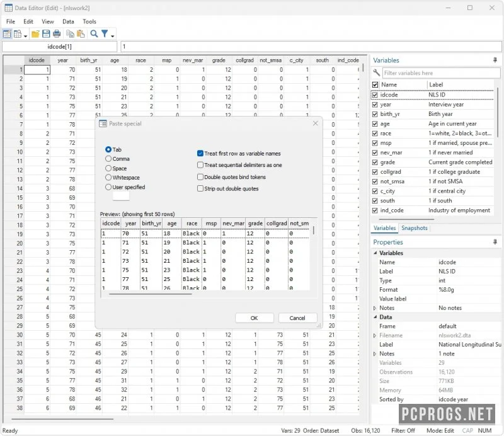Open the View menu

(x=48, y=21)
